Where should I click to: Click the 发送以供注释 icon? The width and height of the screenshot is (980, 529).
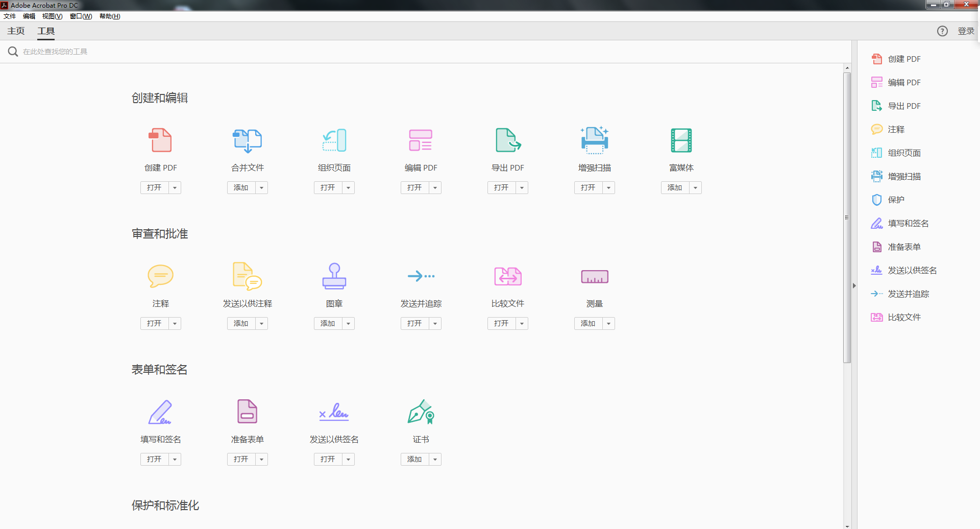[x=248, y=276]
